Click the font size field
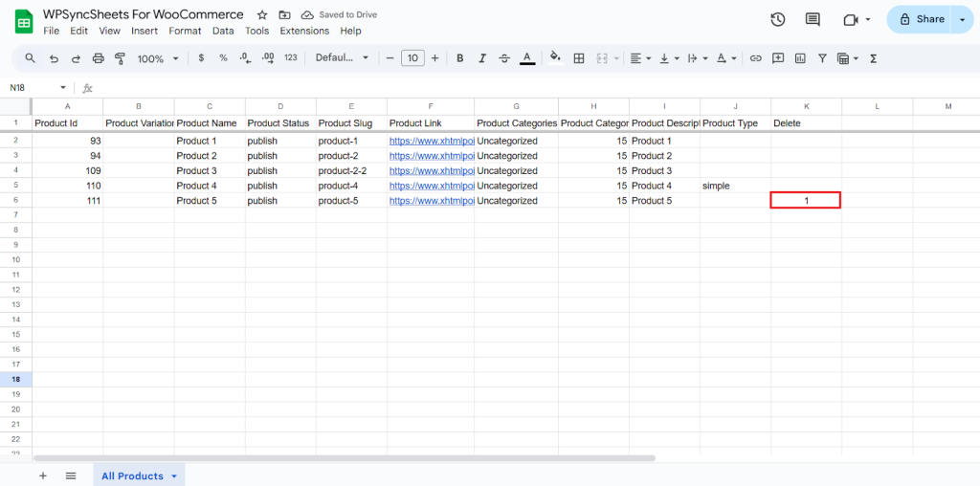Screen dimensions: 980x486 pos(412,58)
